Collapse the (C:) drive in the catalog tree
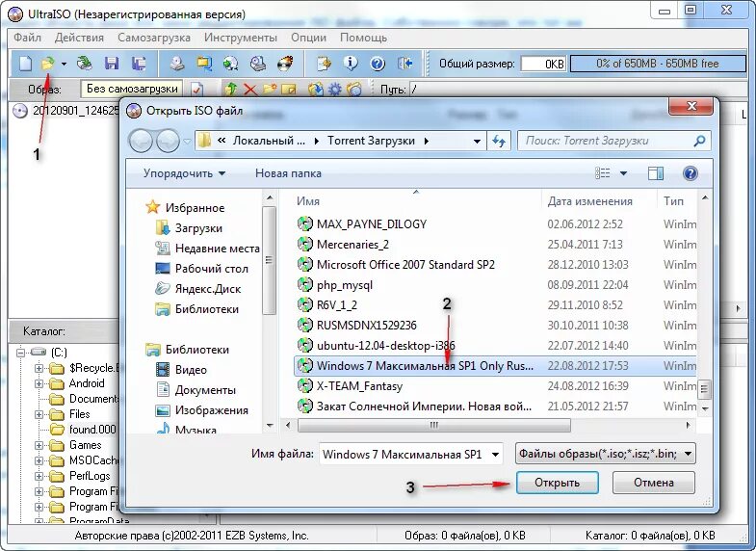Screen dimensions: 756x551 20,353
